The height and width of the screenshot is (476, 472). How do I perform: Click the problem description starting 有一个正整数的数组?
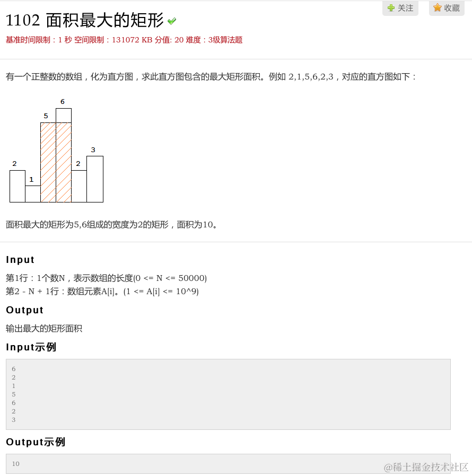click(x=211, y=77)
